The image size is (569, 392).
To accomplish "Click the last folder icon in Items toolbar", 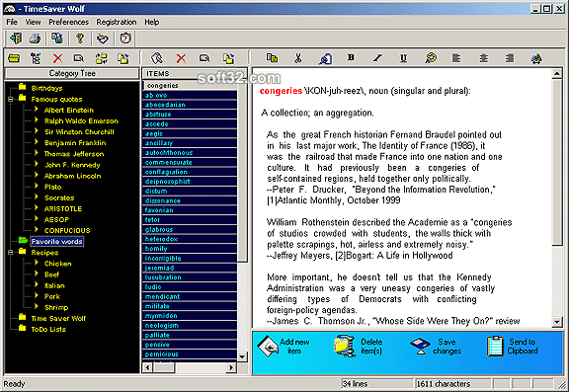I will click(x=228, y=58).
